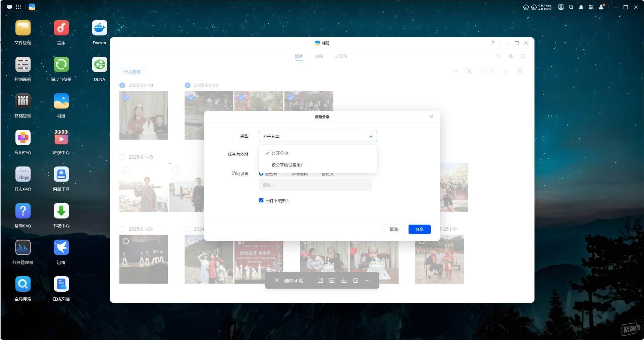Viewport: 644px width, 340px height.
Task: Open the 相册 desktop icon
Action: (x=61, y=101)
